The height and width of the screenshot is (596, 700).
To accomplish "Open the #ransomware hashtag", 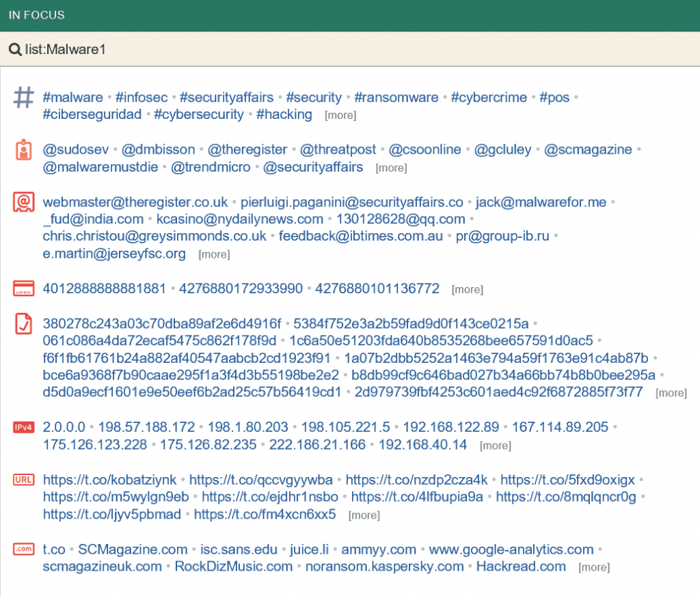I will [396, 97].
